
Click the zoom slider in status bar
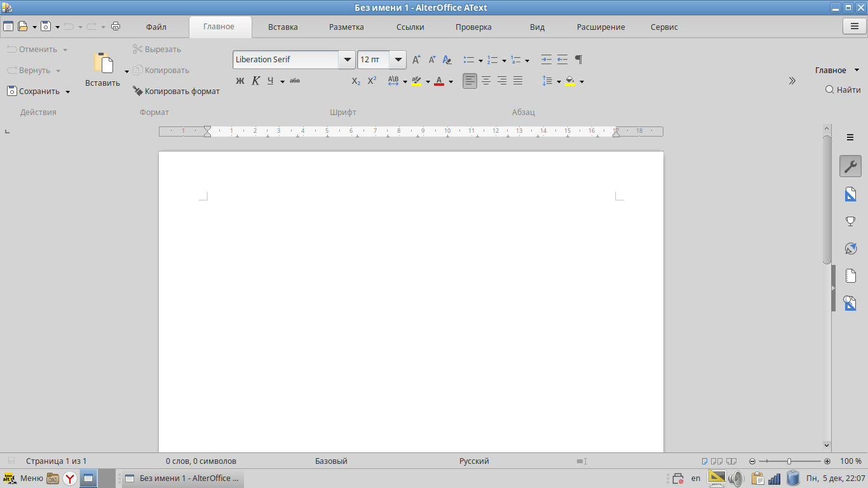point(789,461)
